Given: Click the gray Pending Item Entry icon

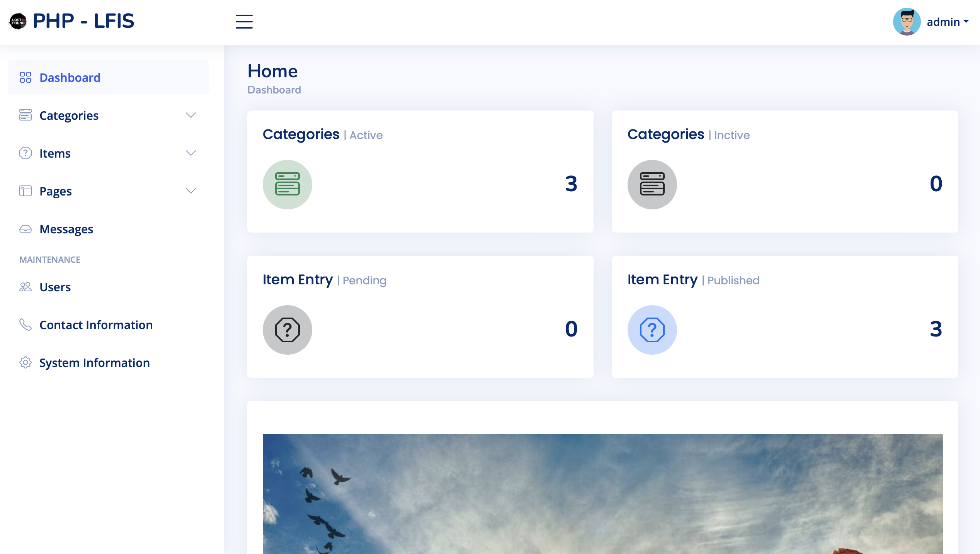Looking at the screenshot, I should tap(288, 330).
